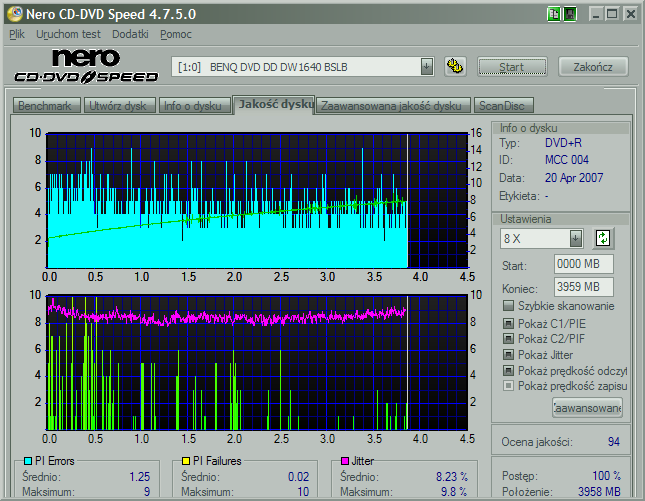Click the Jitter average 8.23 %
This screenshot has height=501, width=645.
pyautogui.click(x=452, y=477)
